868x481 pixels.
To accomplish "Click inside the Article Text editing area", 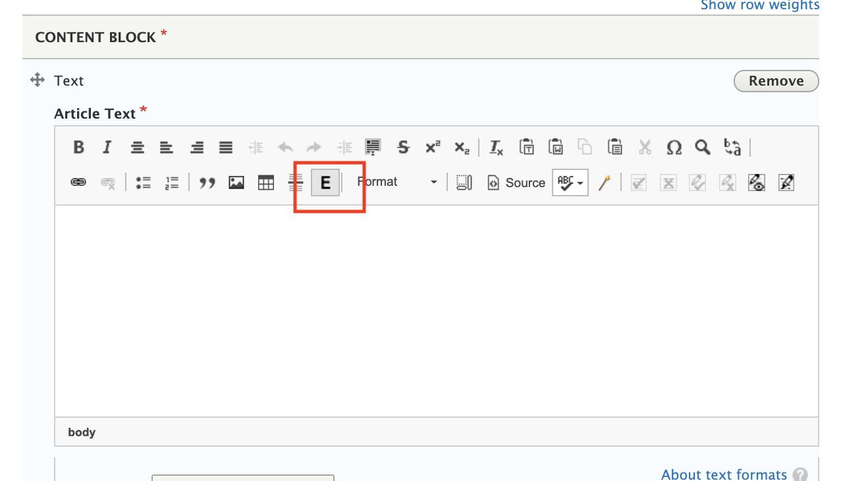I will pos(437,310).
